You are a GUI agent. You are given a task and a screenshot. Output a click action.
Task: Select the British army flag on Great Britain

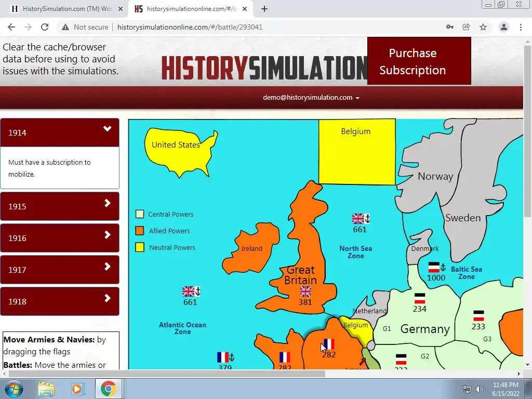click(305, 291)
